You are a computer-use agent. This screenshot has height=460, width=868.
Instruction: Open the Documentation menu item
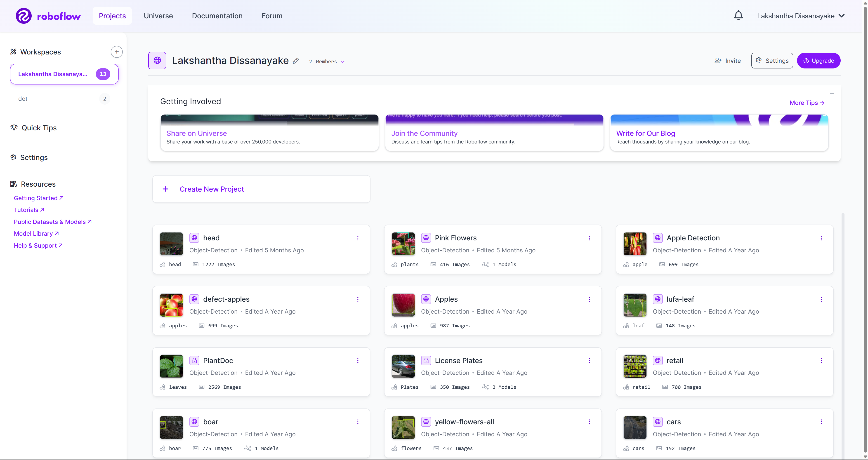point(217,16)
